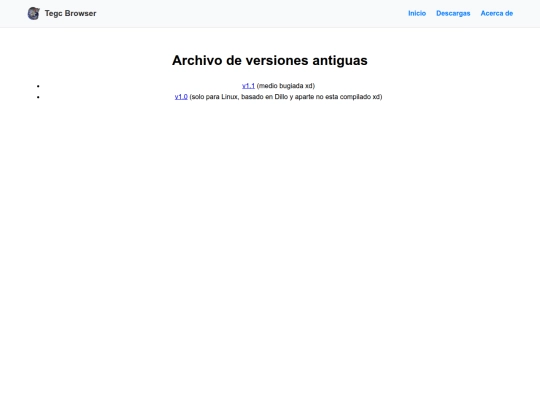
Task: Click the text about Dillo-based Linux build
Action: [x=286, y=97]
